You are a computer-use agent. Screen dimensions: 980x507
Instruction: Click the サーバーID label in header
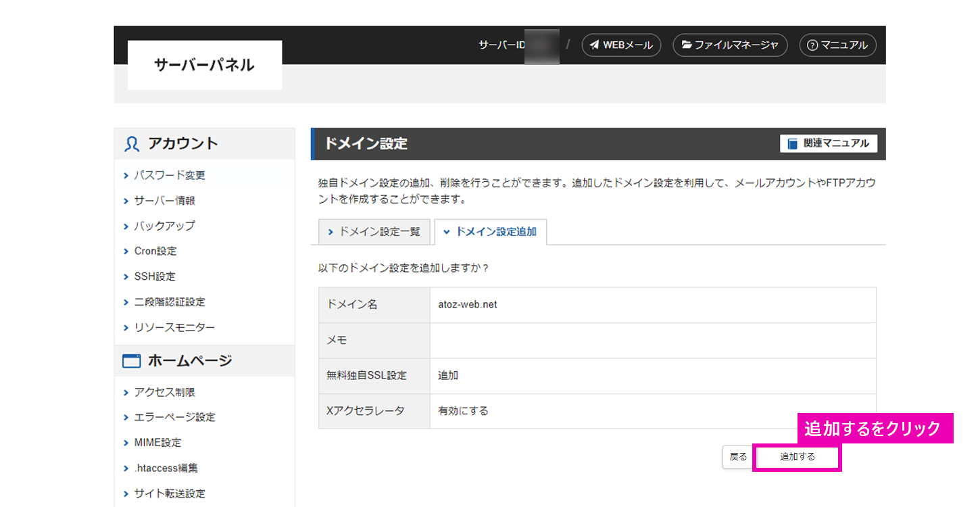(x=502, y=45)
